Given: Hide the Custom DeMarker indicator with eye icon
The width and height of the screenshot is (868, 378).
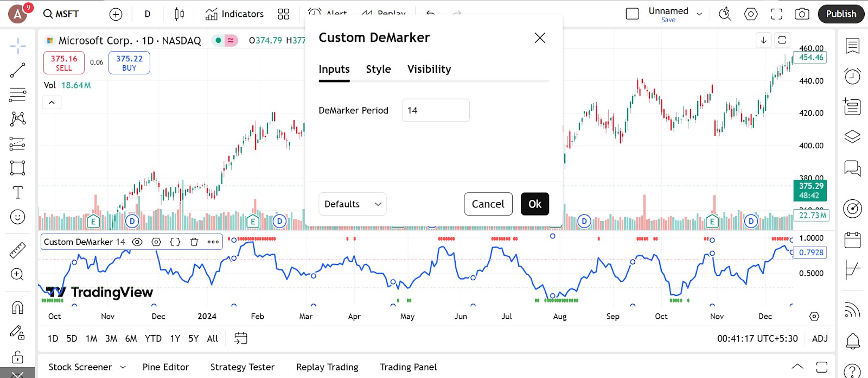Looking at the screenshot, I should tap(137, 242).
